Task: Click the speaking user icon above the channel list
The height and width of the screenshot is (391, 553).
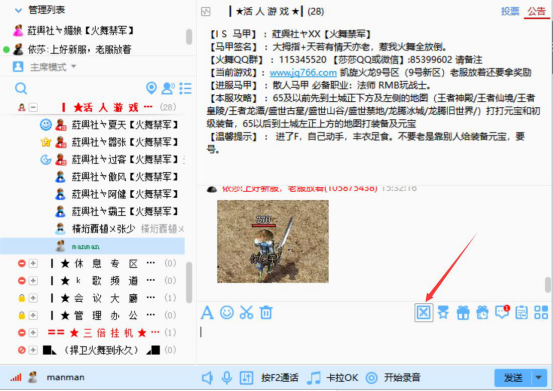Action: click(168, 88)
